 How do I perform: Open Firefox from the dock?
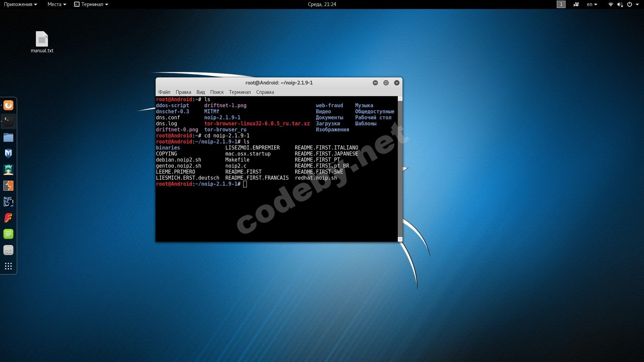8,106
